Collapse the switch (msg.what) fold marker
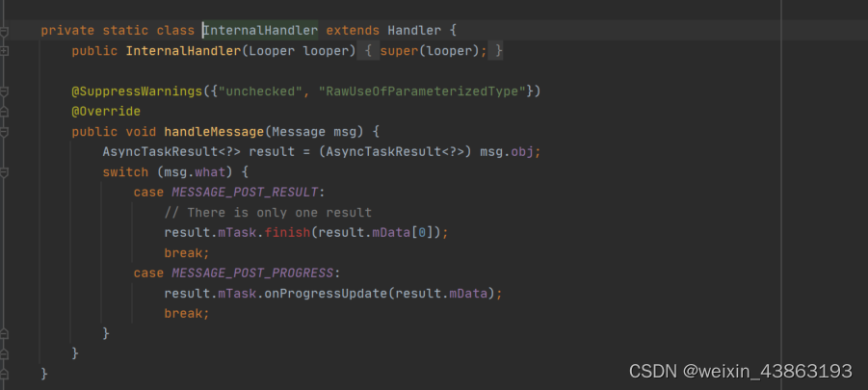 pos(3,172)
